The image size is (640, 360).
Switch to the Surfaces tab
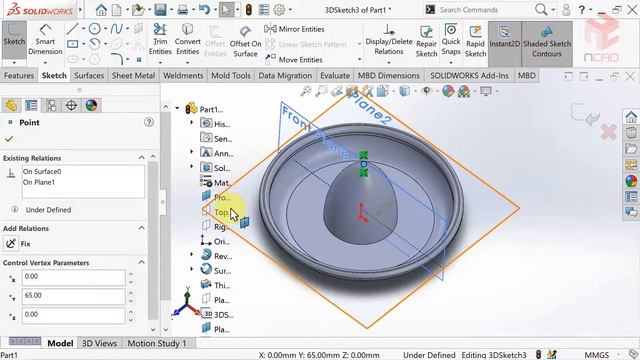point(89,76)
